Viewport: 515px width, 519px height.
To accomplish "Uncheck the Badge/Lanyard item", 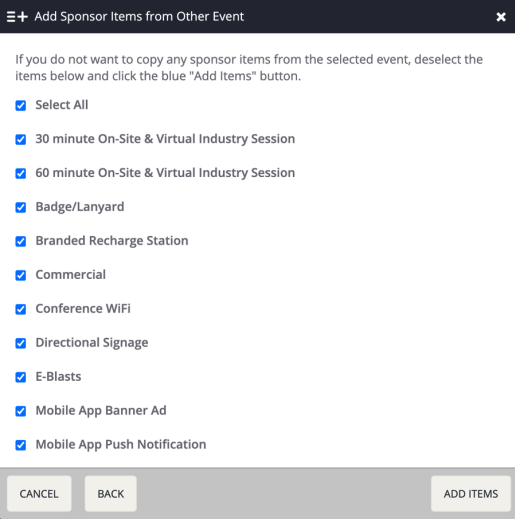I will click(21, 207).
